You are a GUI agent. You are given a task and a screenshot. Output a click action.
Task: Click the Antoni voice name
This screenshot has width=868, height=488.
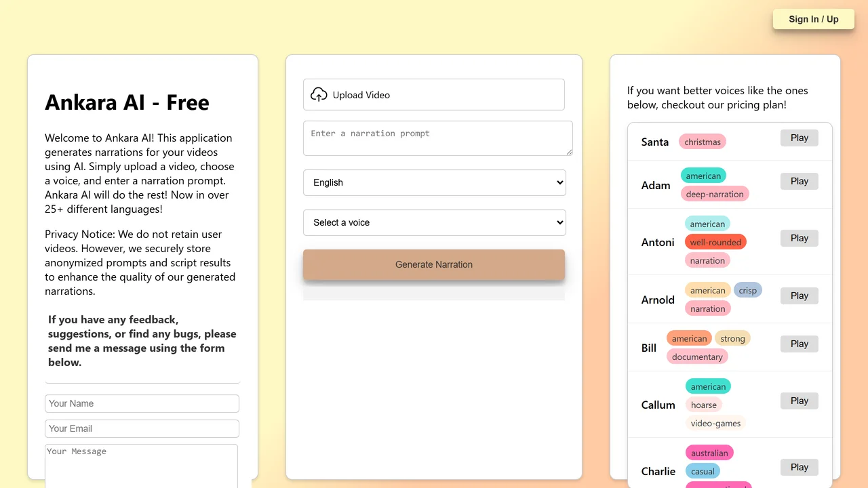(x=658, y=242)
